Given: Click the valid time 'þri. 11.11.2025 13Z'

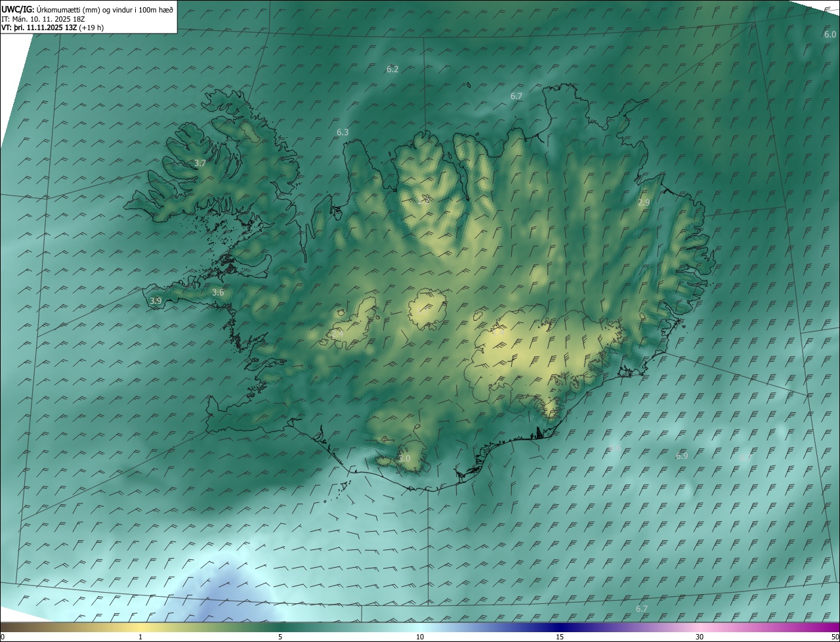Looking at the screenshot, I should [x=45, y=28].
